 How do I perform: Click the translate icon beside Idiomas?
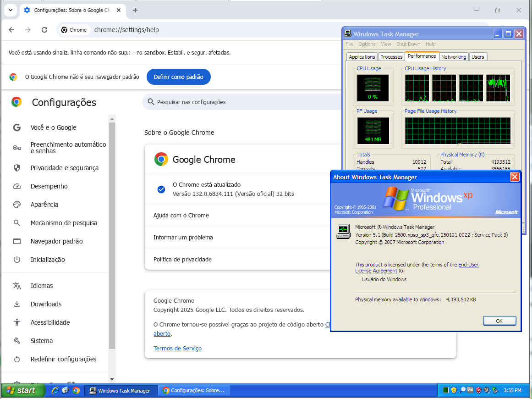[x=17, y=286]
